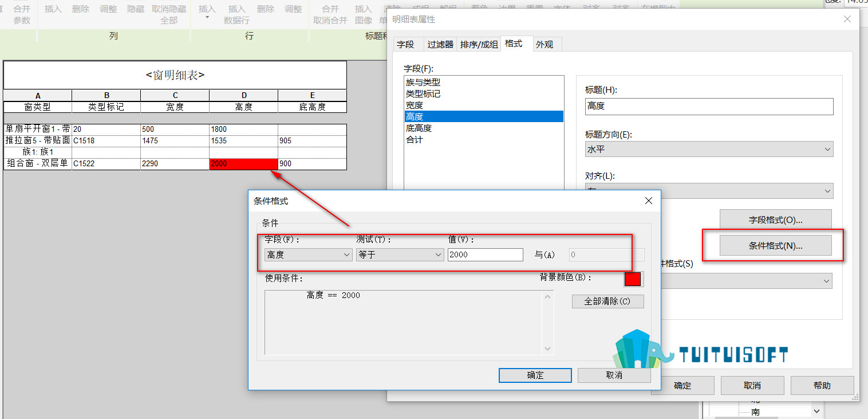Click the 字段格式(O)... button

775,220
